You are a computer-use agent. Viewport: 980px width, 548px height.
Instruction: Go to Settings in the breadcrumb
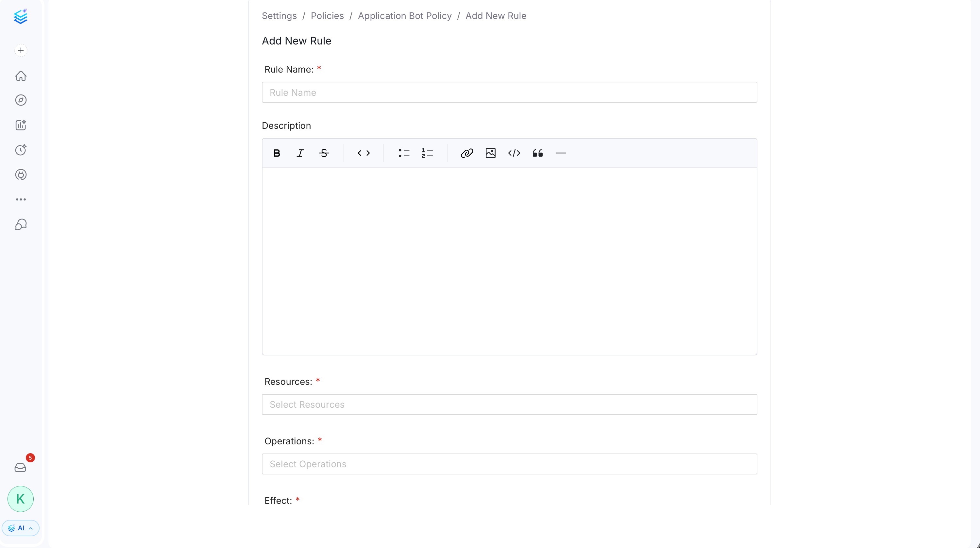pos(279,16)
